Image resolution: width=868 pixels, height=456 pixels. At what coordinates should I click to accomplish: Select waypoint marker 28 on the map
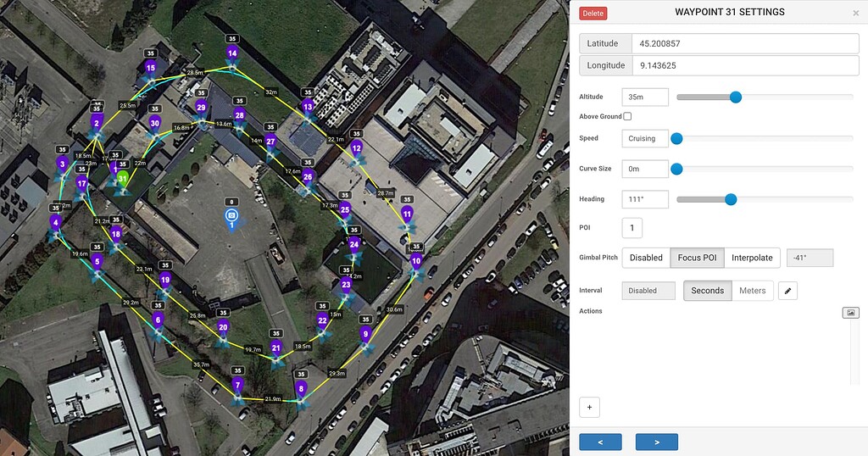(239, 116)
